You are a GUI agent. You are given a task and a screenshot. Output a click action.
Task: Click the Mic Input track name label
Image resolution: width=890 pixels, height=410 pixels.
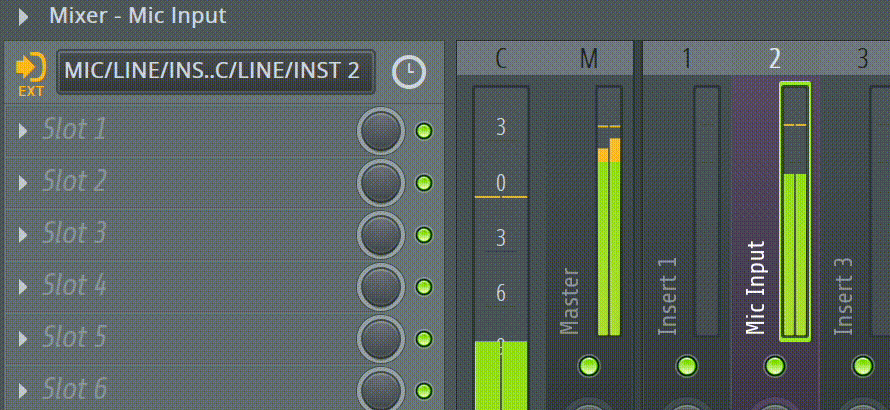[x=755, y=288]
